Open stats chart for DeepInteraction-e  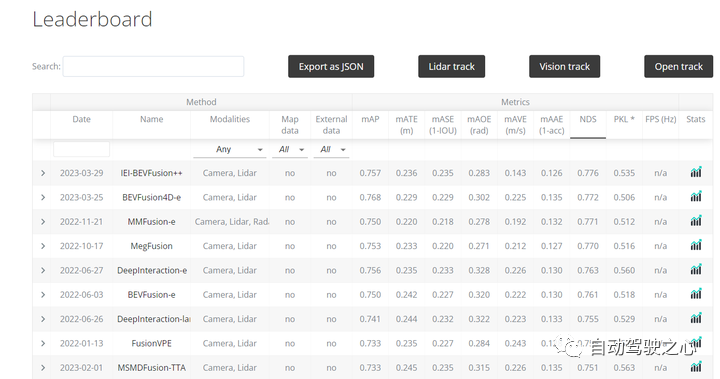click(x=696, y=270)
